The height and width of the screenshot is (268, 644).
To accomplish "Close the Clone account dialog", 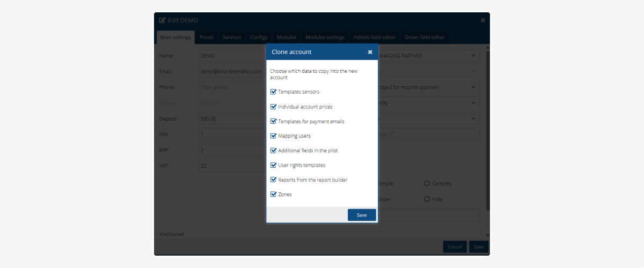I will tap(370, 52).
